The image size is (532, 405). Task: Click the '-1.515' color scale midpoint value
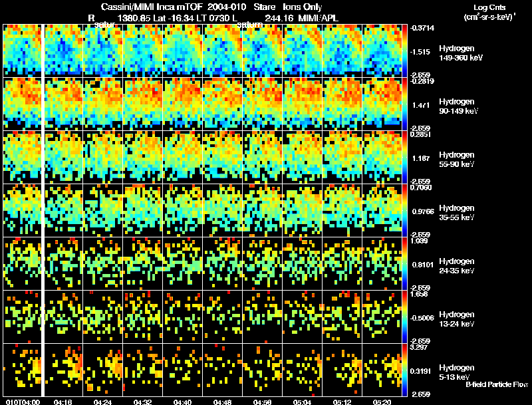pyautogui.click(x=420, y=52)
